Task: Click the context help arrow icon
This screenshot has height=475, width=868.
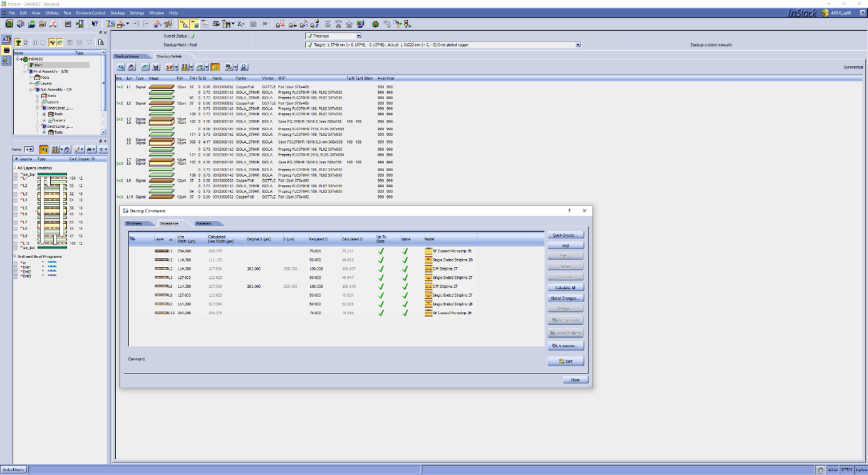Action: coord(95,24)
